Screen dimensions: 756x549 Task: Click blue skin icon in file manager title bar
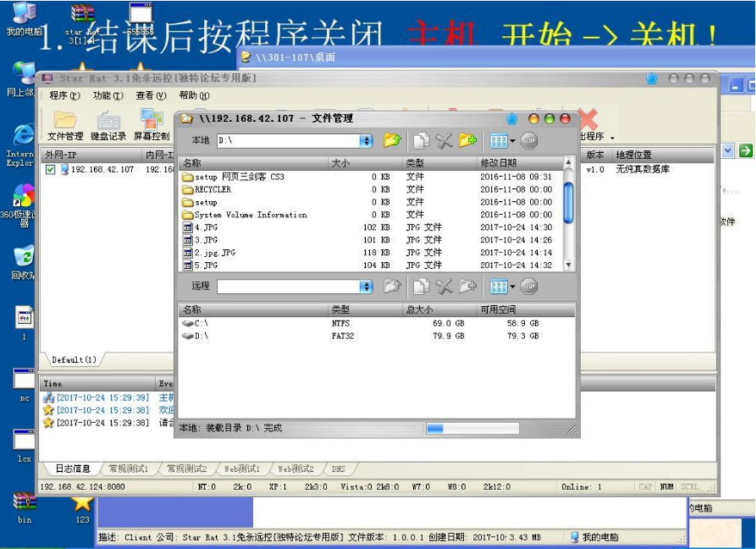coord(511,118)
